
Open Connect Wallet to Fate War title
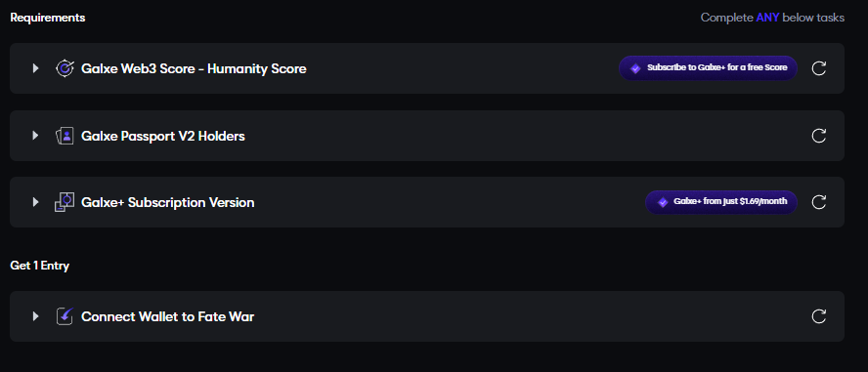[168, 316]
